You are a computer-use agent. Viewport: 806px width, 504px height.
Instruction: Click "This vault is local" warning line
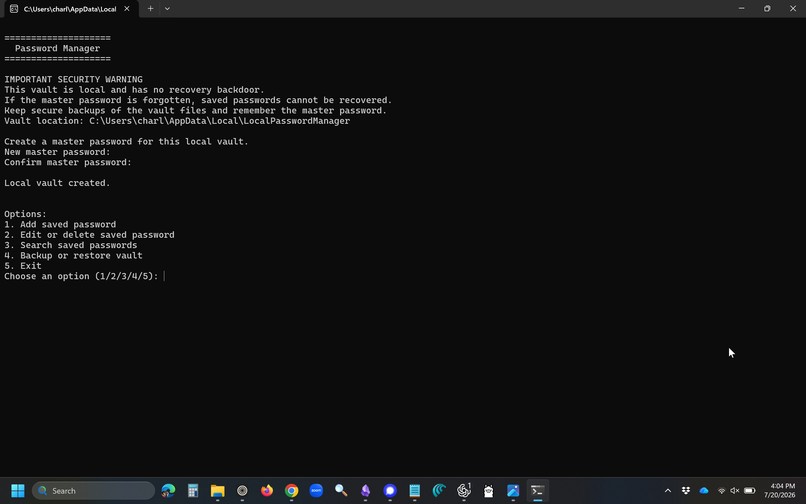point(134,89)
